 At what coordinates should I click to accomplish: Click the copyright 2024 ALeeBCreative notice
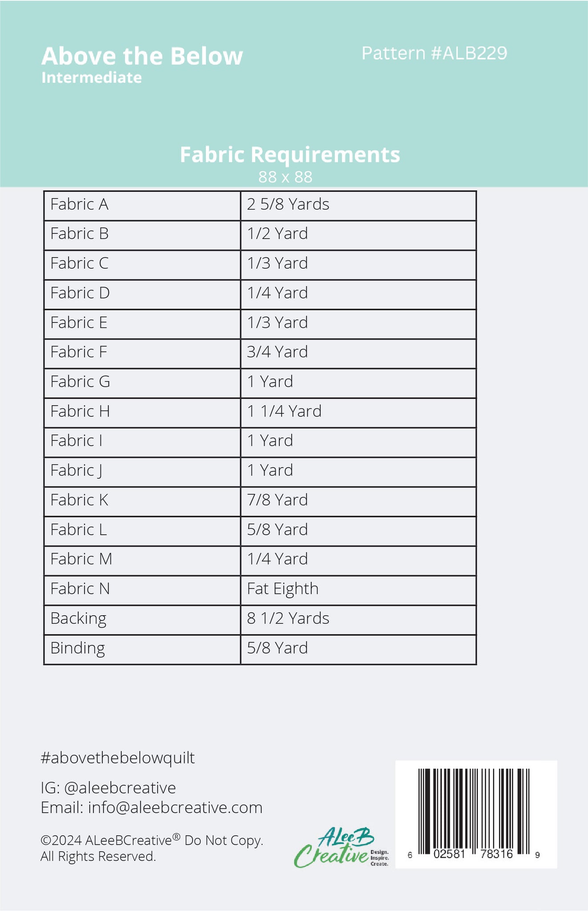[152, 848]
